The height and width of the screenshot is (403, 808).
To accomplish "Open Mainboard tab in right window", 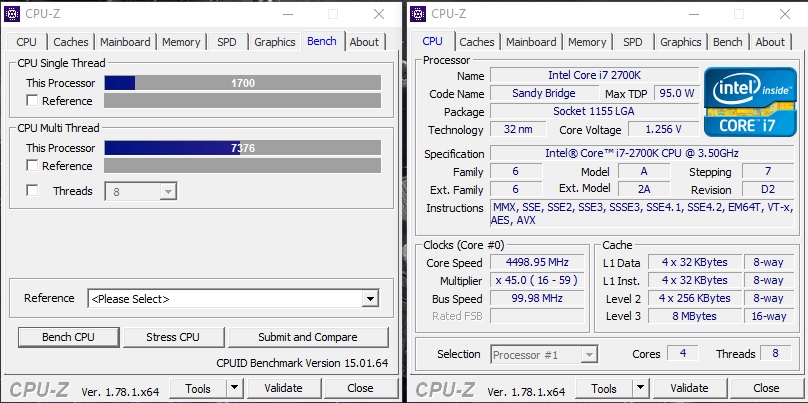I will pyautogui.click(x=531, y=42).
